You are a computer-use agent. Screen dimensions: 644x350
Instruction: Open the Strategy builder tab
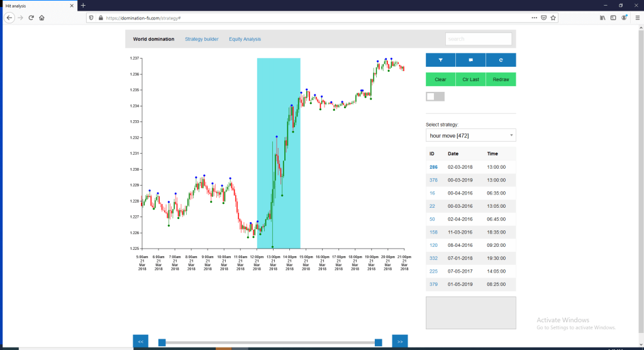pos(201,39)
